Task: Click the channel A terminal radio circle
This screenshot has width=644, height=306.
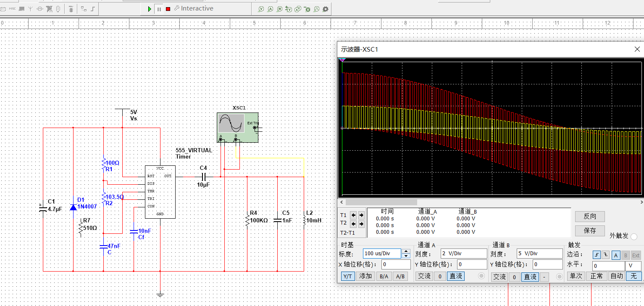Action: 481,276
